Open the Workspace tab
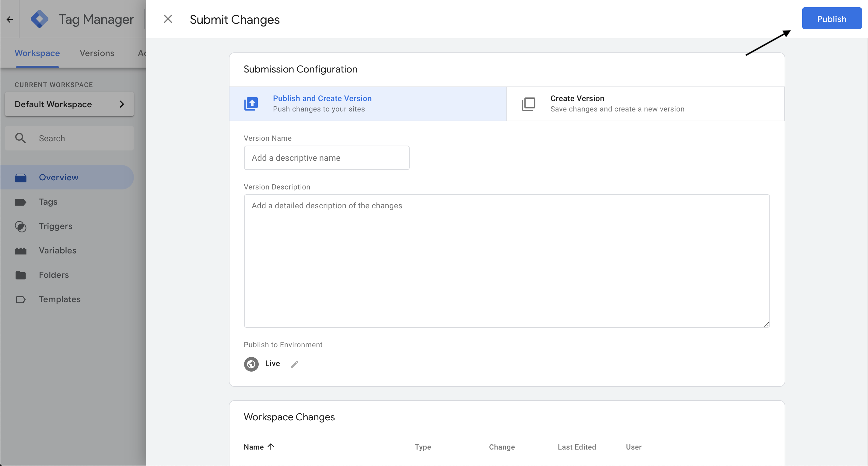Image resolution: width=868 pixels, height=466 pixels. (37, 53)
